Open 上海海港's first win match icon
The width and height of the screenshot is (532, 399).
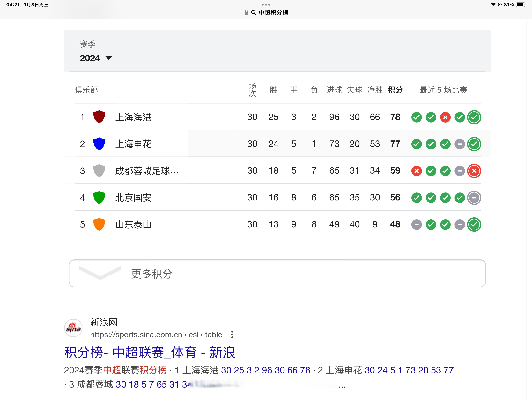click(417, 117)
